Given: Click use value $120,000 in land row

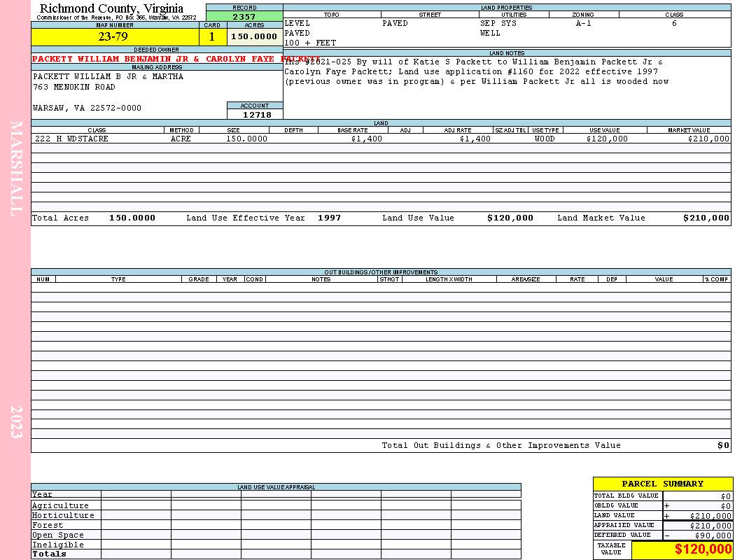Looking at the screenshot, I should click(x=607, y=139).
